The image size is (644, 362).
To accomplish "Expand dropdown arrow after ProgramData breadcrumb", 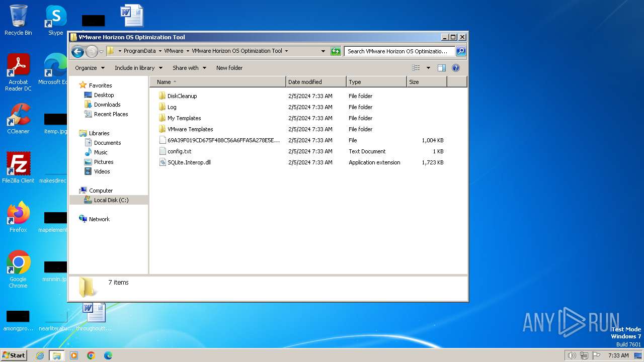I will click(x=160, y=51).
